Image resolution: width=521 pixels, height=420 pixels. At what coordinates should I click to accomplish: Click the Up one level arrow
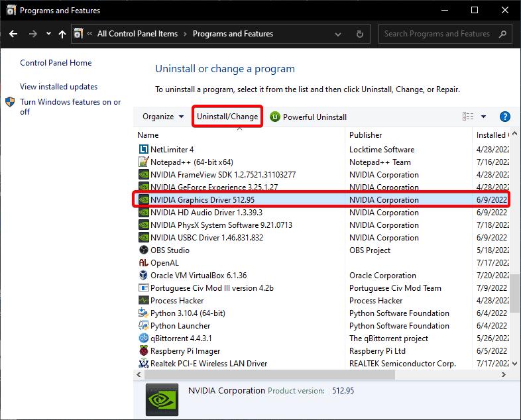click(x=62, y=34)
